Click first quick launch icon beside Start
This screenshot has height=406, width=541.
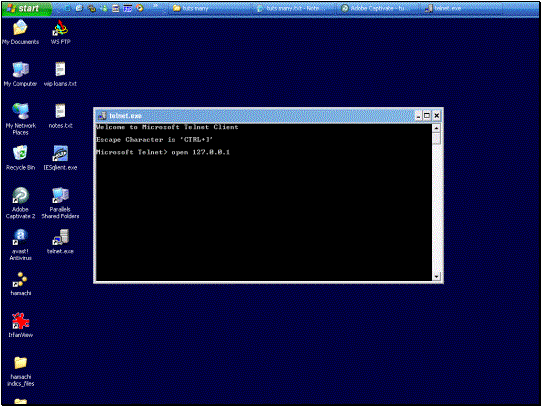tap(67, 8)
